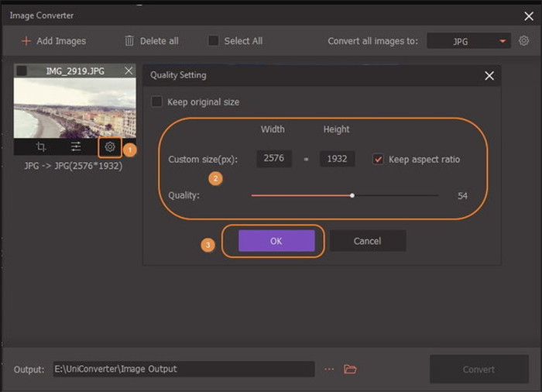Uncheck Keep aspect ratio
This screenshot has width=542, height=392.
(378, 159)
